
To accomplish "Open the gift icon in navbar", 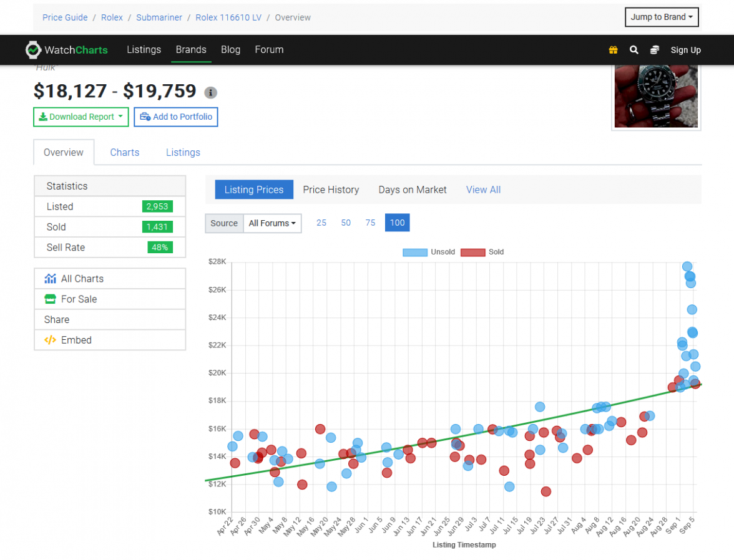I will 613,50.
